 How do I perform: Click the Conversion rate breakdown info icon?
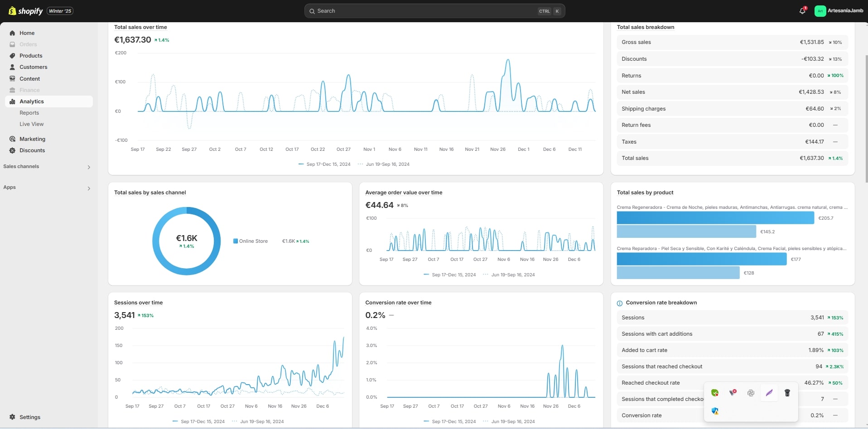(x=620, y=303)
